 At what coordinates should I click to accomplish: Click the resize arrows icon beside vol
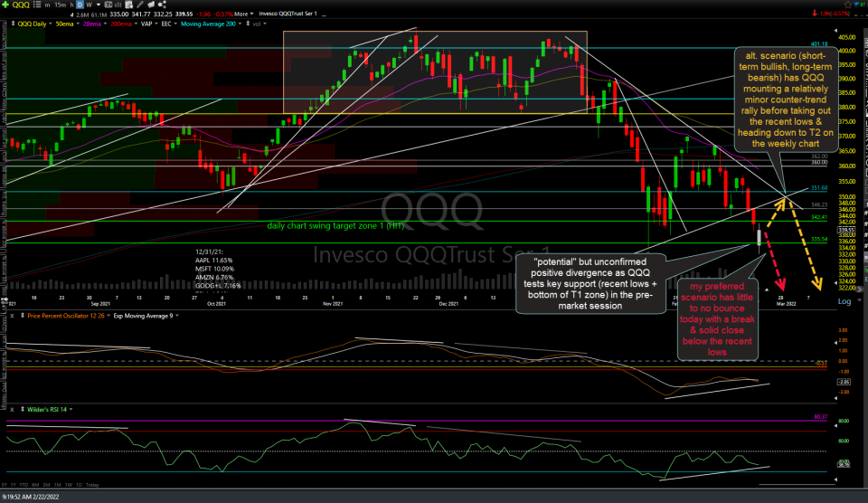click(x=248, y=24)
